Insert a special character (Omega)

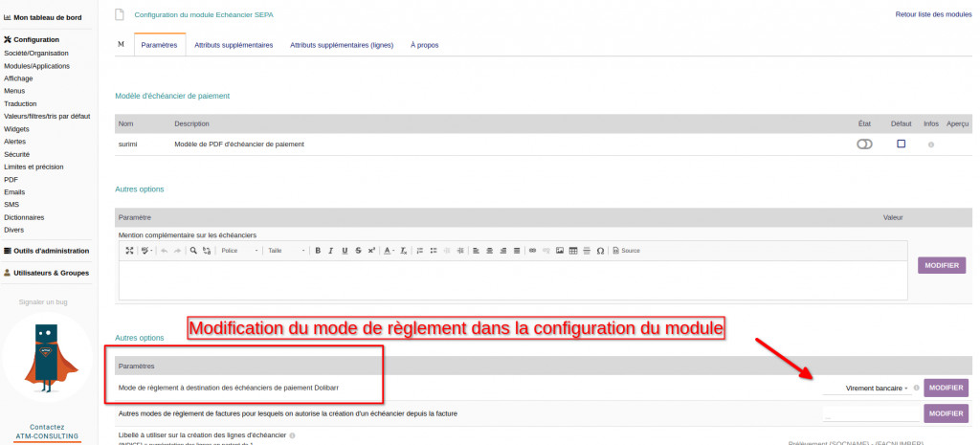click(x=600, y=251)
